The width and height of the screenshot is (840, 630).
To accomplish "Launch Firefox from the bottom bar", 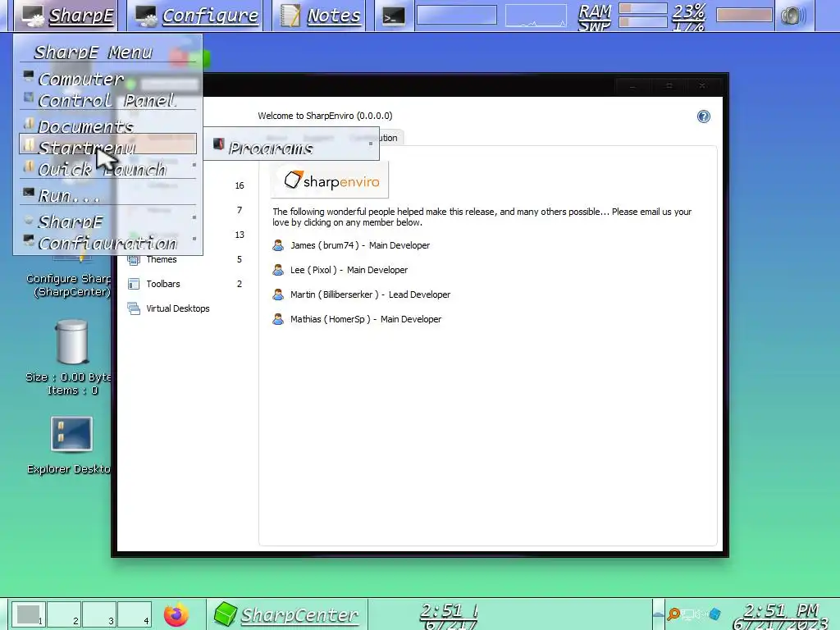I will coord(176,614).
